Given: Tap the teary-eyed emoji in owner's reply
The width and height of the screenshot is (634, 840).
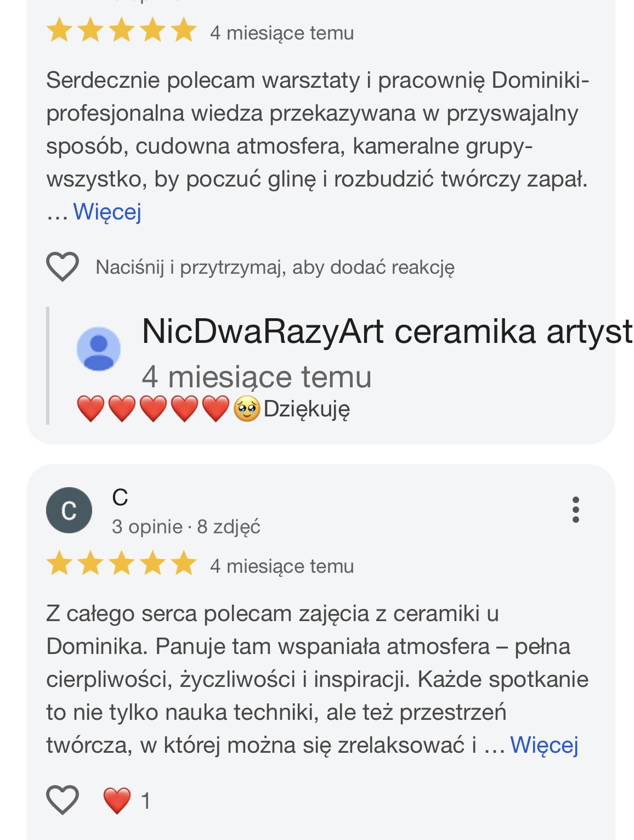Looking at the screenshot, I should coord(247,409).
